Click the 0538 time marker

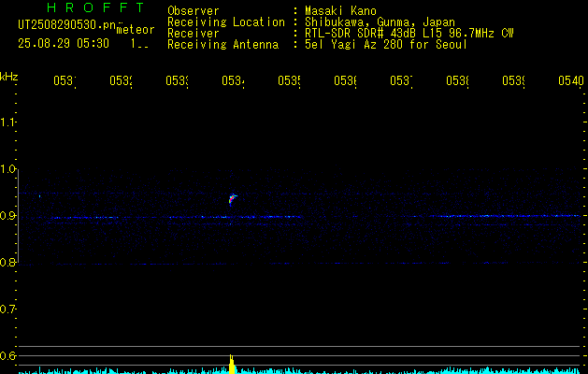[457, 80]
